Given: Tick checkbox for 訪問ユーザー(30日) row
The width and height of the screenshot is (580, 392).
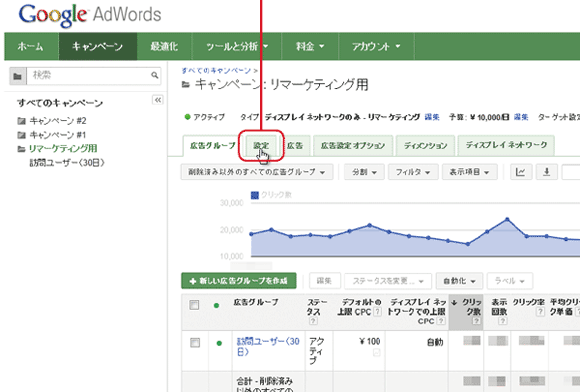Looking at the screenshot, I should click(x=195, y=343).
